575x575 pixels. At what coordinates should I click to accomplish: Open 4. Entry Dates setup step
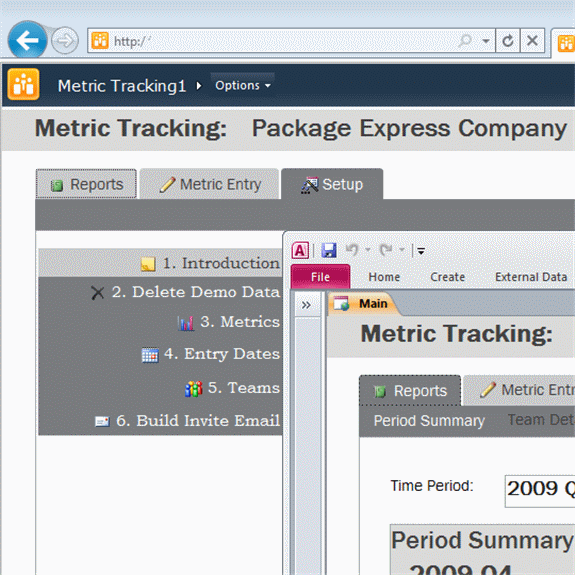[161, 354]
